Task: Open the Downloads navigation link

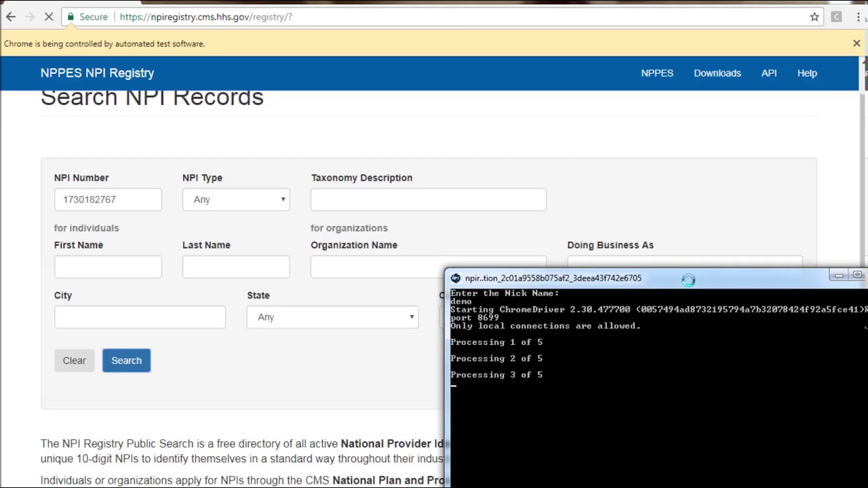Action: [717, 73]
